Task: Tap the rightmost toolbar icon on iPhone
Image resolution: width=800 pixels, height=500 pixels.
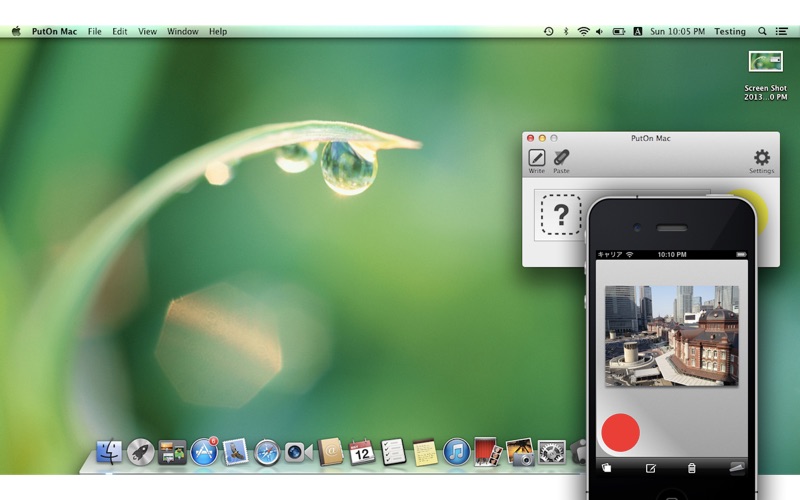Action: pyautogui.click(x=737, y=468)
